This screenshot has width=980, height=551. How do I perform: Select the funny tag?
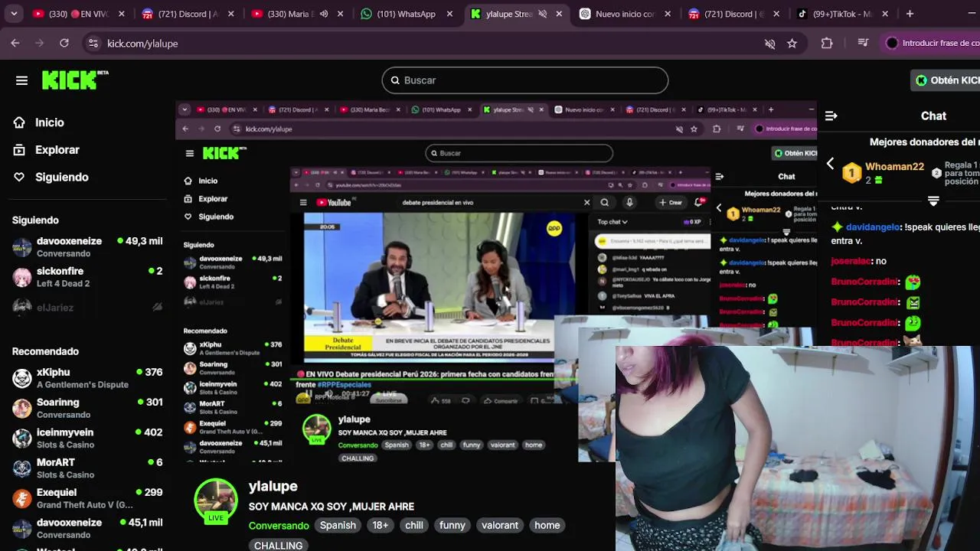tap(452, 525)
